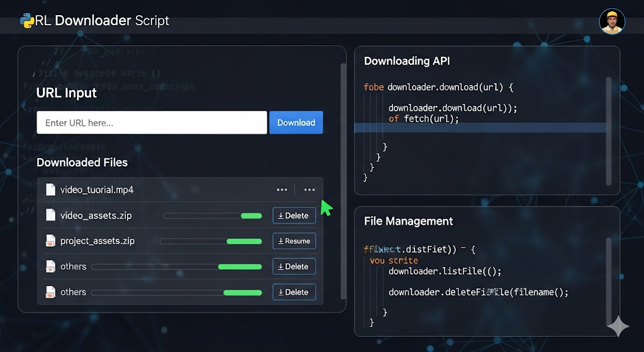Open first ellipsis menu on video_tuorial.mp4
Image resolution: width=644 pixels, height=352 pixels.
click(x=282, y=190)
